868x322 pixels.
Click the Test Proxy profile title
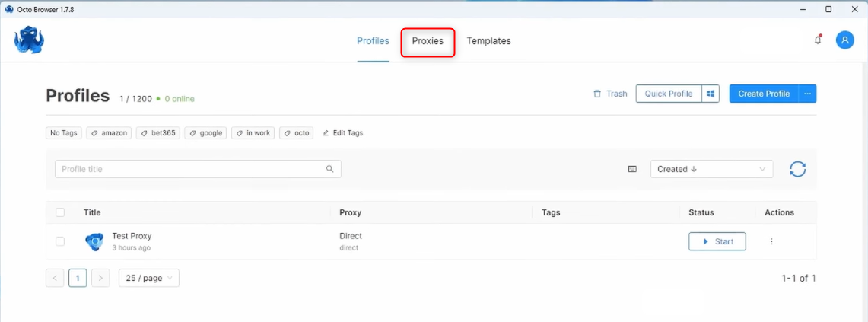click(132, 236)
